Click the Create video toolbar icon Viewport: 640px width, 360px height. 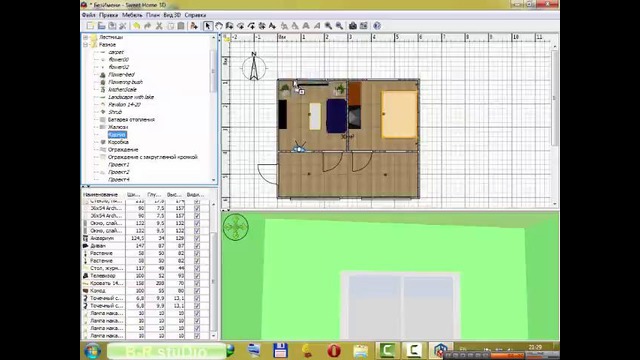364,26
